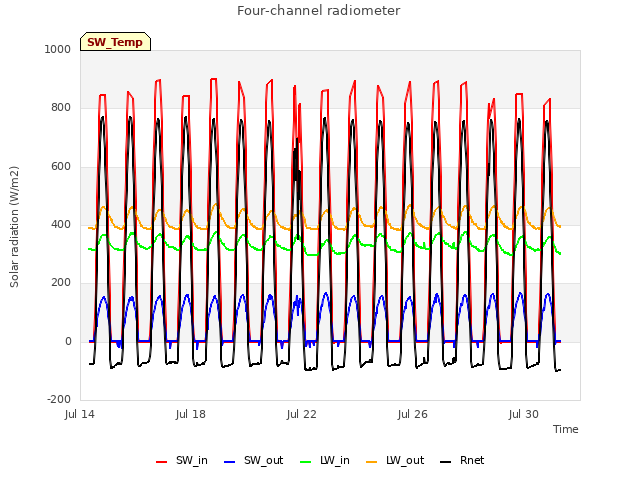Screen dimensions: 640x480
Task: Click the 200 y-axis tick label
Action: coord(61,282)
